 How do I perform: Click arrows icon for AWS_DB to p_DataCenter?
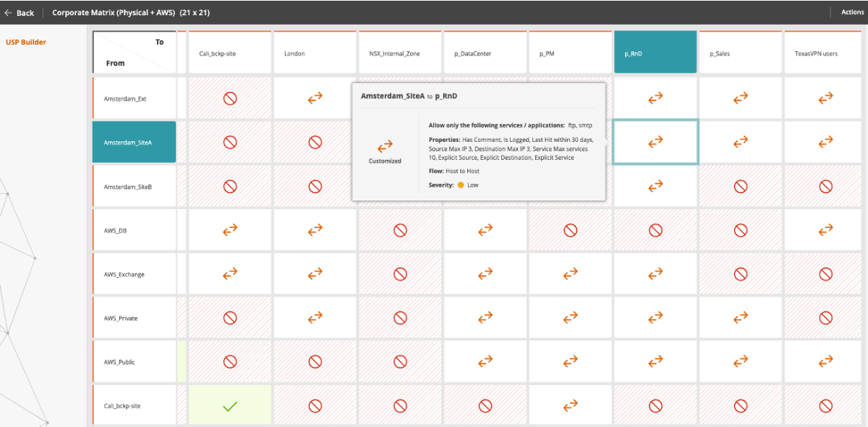(485, 230)
